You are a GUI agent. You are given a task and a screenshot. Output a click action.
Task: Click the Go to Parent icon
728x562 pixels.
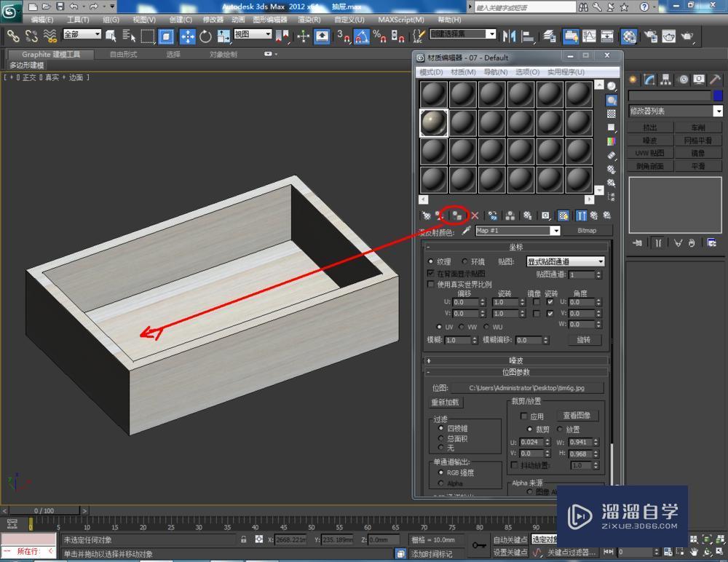pos(595,216)
